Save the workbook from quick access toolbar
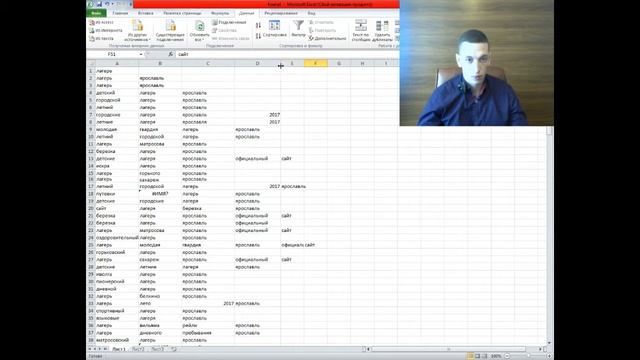640x360 pixels. coord(99,4)
